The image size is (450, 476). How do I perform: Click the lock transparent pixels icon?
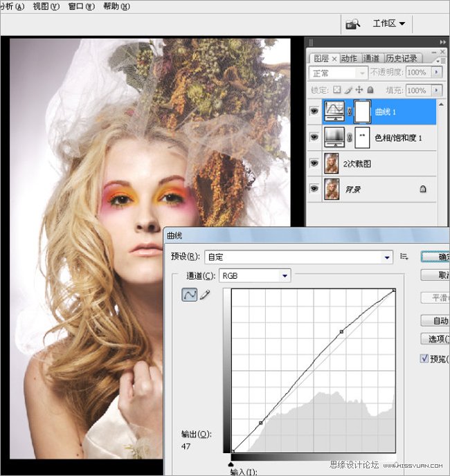337,90
